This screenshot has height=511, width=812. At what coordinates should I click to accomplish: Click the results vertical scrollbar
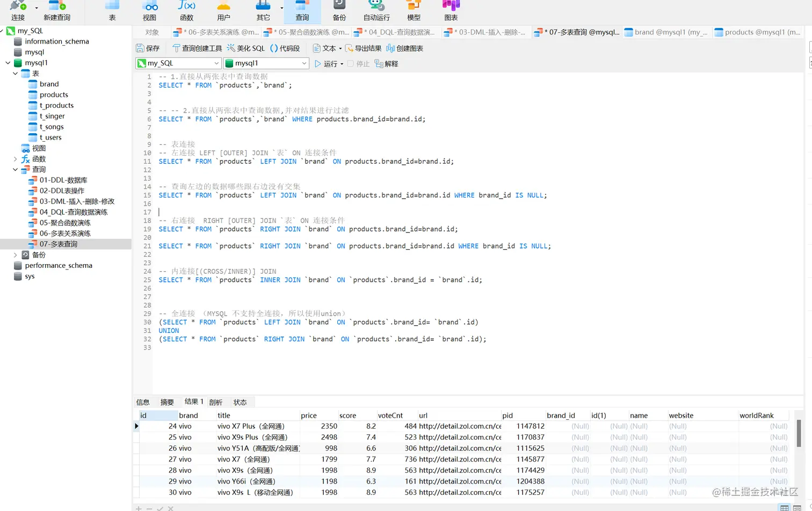tap(799, 434)
